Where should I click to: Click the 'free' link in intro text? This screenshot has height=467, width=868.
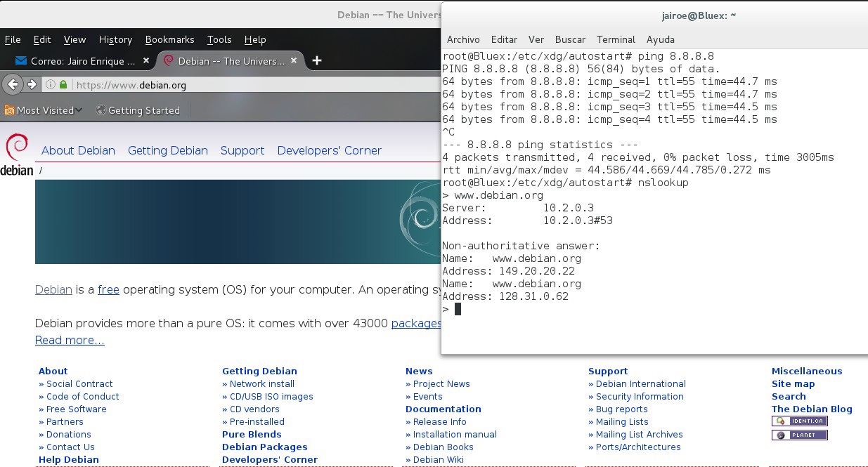108,289
